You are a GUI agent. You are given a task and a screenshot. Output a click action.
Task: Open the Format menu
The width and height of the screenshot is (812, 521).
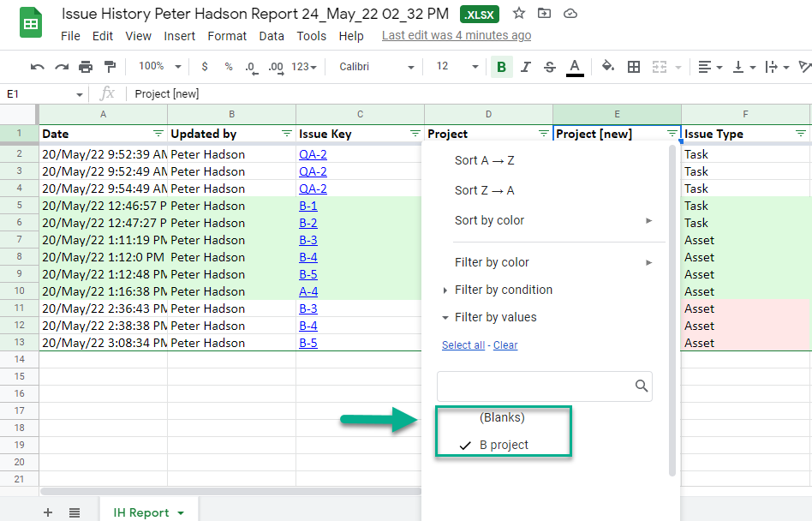click(227, 36)
